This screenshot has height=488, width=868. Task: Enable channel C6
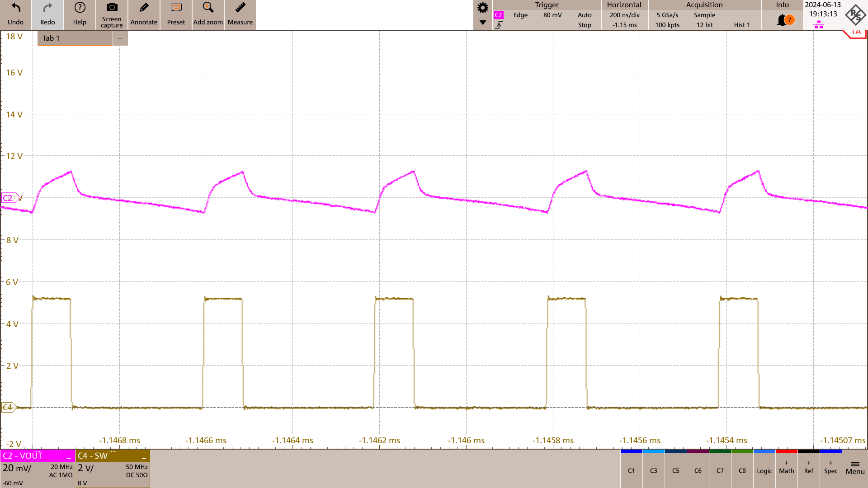tap(698, 469)
